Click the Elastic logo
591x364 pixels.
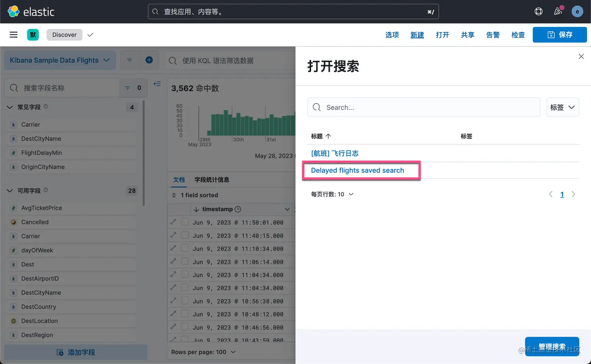[31, 12]
